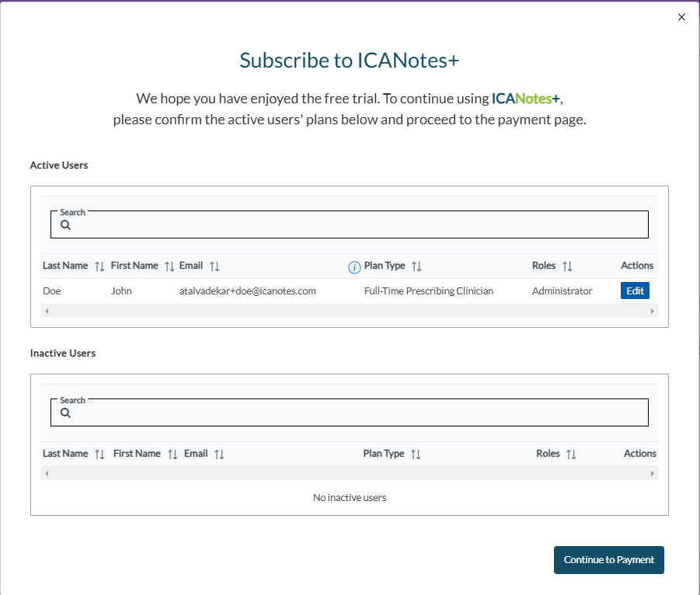This screenshot has height=595, width=700.
Task: Click the Inactive Users search field
Action: (x=357, y=413)
